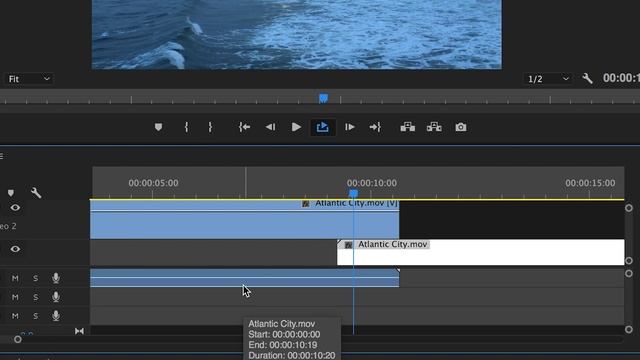Click the Lift button
This screenshot has width=640, height=360.
click(x=407, y=127)
